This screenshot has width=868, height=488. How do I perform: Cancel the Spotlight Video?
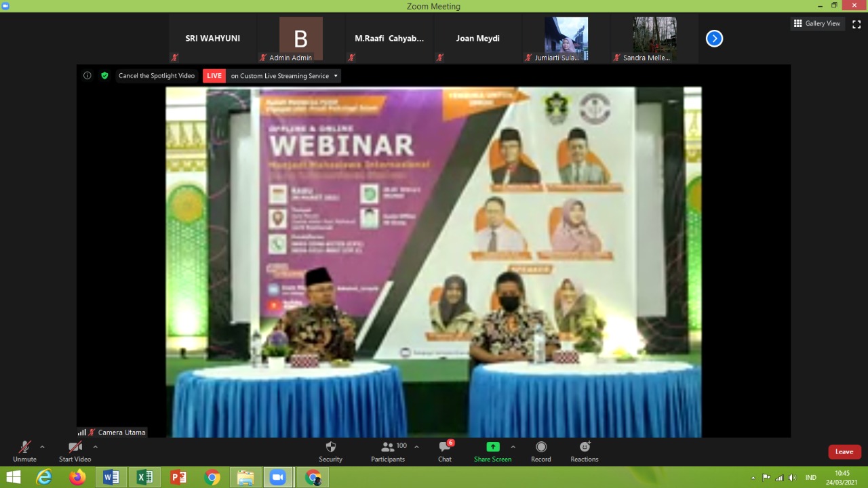tap(157, 76)
